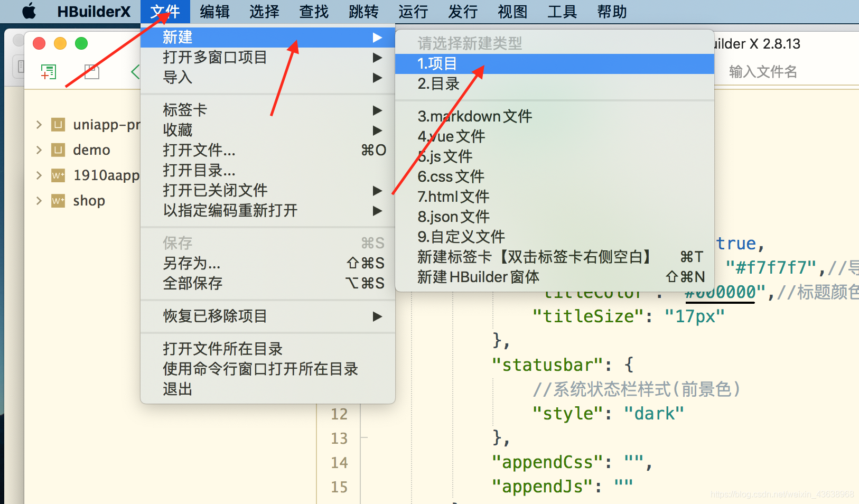Choose 9.自定义文件 from the submenu

pos(555,237)
